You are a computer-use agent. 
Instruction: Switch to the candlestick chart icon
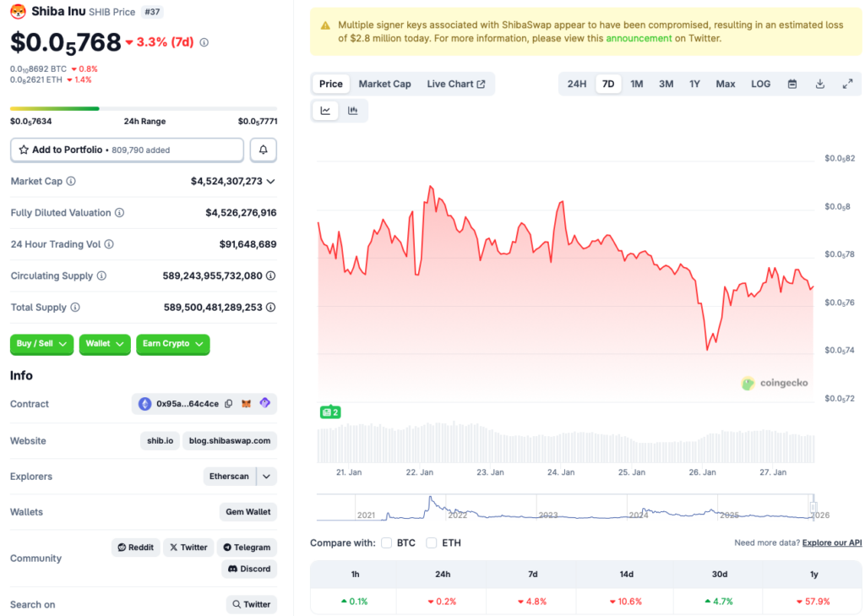[x=352, y=110]
